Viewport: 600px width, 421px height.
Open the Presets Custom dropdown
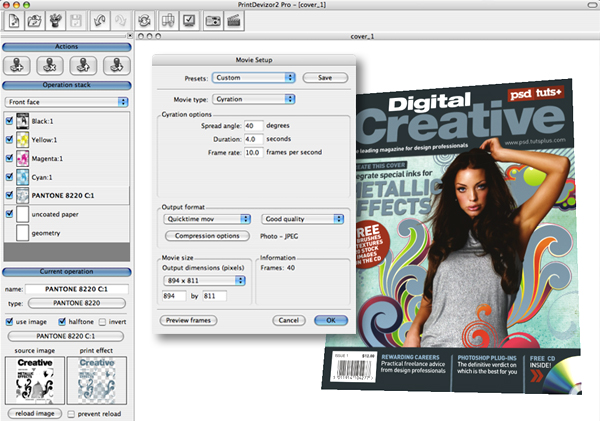coord(254,78)
